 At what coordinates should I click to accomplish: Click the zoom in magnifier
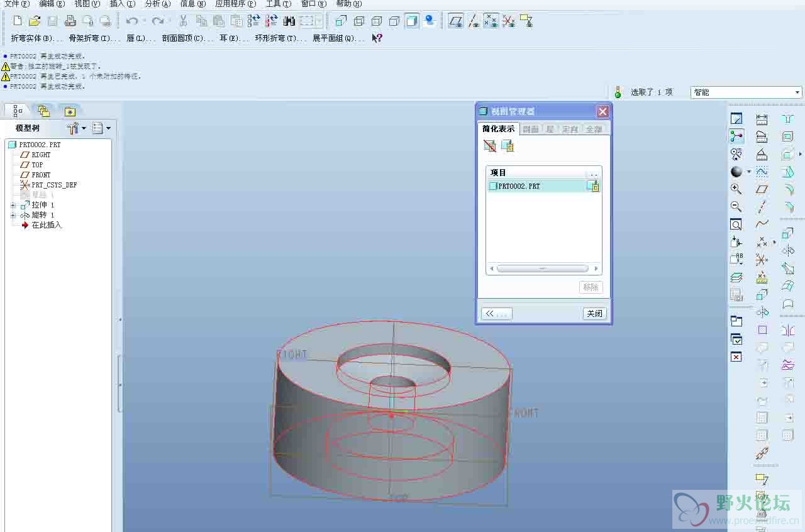(736, 189)
